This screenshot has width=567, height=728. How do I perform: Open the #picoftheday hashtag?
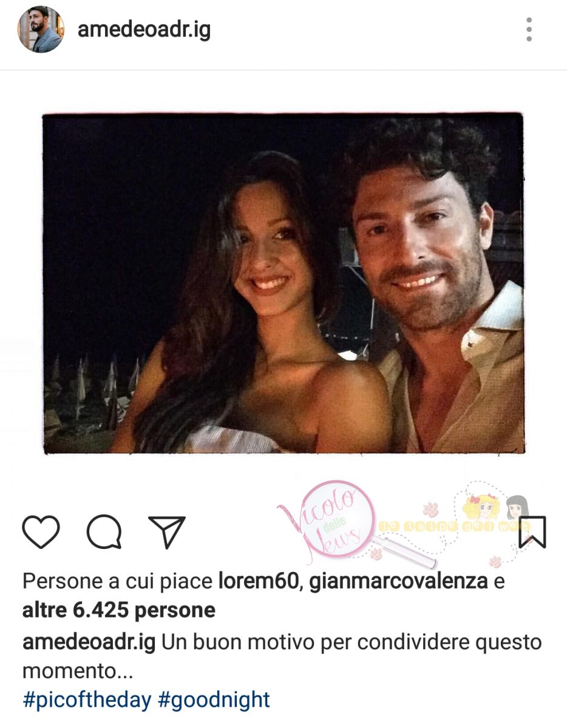[87, 700]
